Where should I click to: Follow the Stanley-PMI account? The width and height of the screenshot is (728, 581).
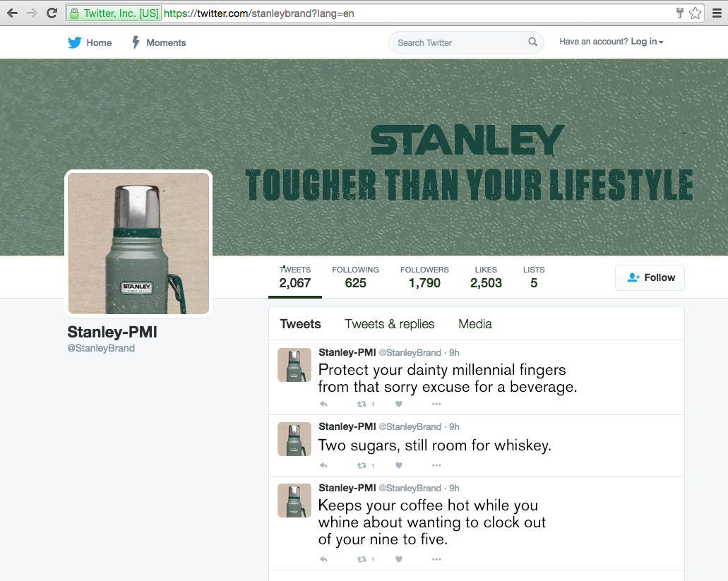click(x=650, y=277)
